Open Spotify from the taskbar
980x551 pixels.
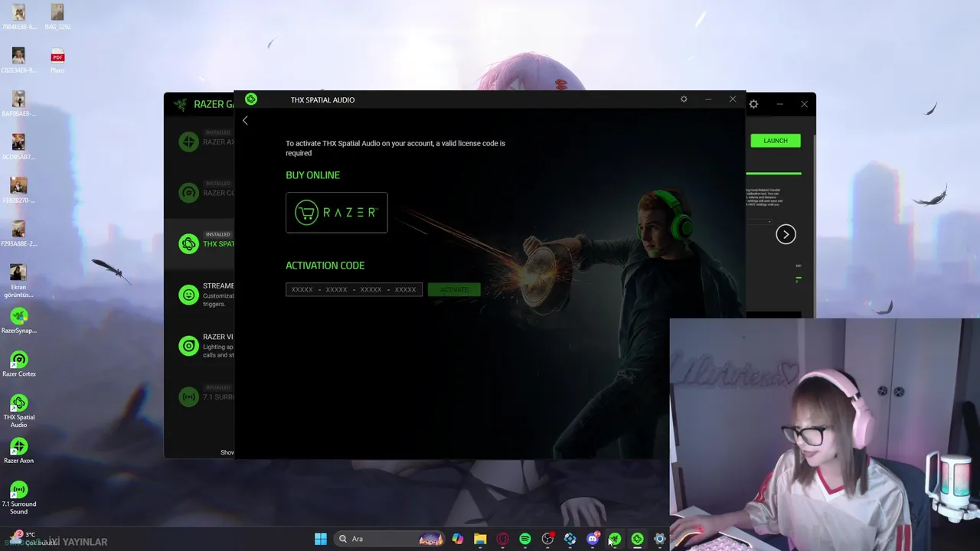pyautogui.click(x=525, y=539)
